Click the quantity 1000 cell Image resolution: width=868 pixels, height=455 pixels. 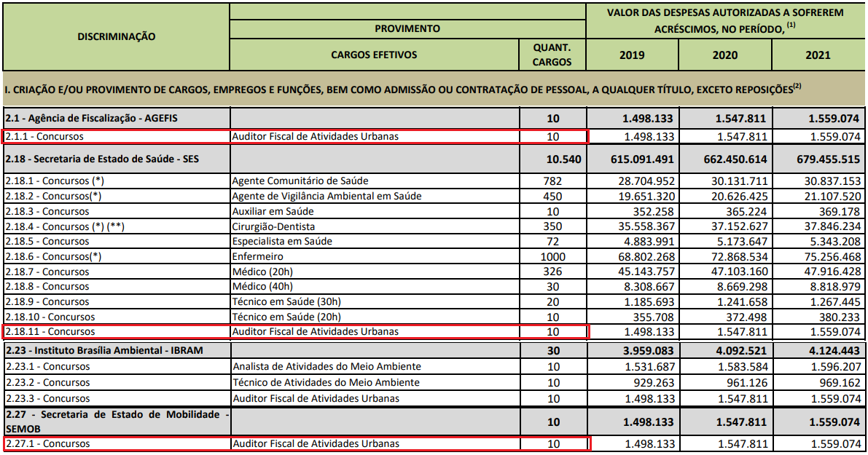pos(552,256)
